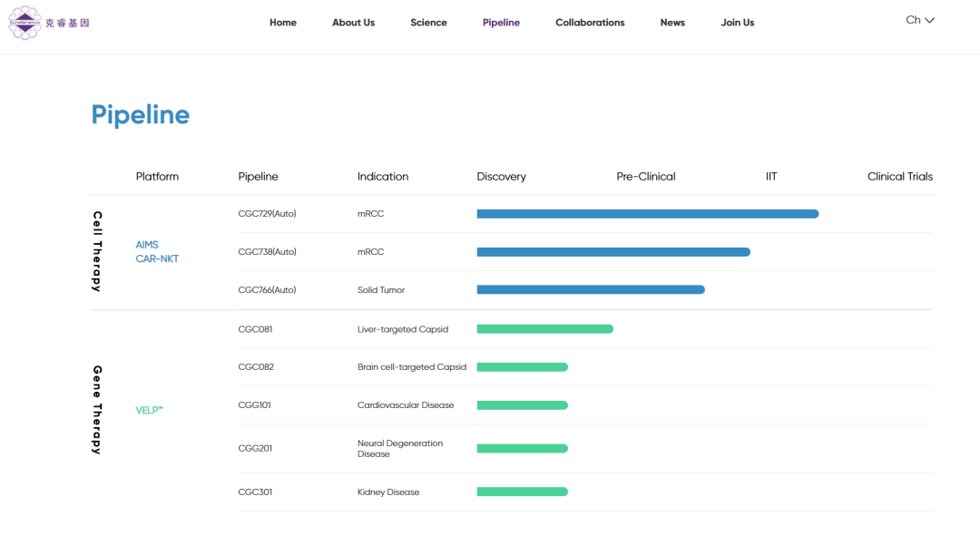Click the company logo in the header
This screenshot has height=545, width=980.
(x=49, y=23)
